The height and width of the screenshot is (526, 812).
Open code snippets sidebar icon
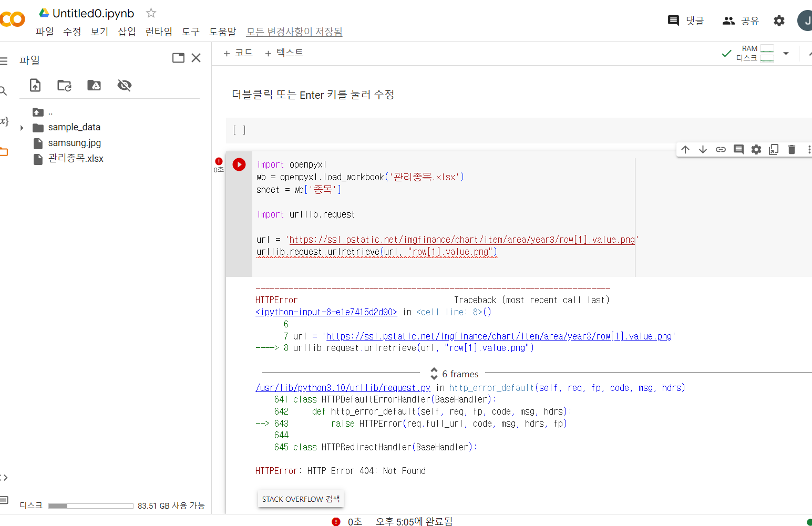pos(4,477)
